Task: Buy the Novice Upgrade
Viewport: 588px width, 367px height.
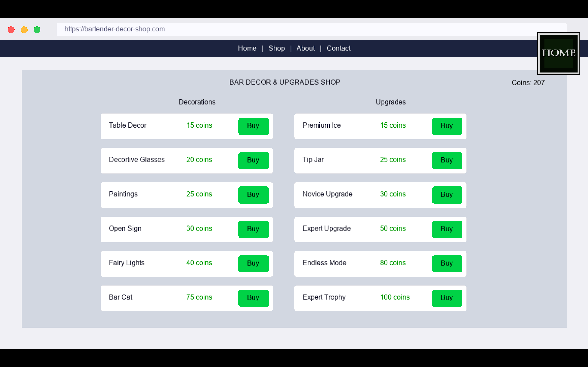Action: tap(447, 195)
